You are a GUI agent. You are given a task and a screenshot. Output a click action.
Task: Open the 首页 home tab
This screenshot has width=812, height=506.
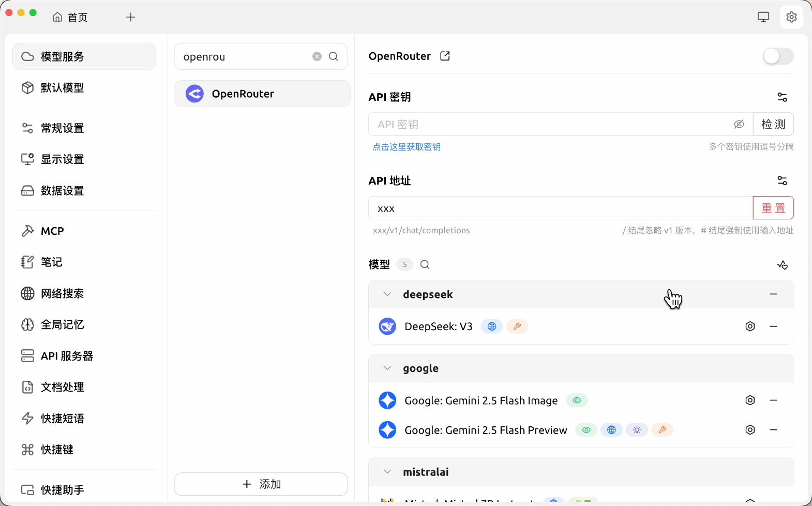pos(70,17)
